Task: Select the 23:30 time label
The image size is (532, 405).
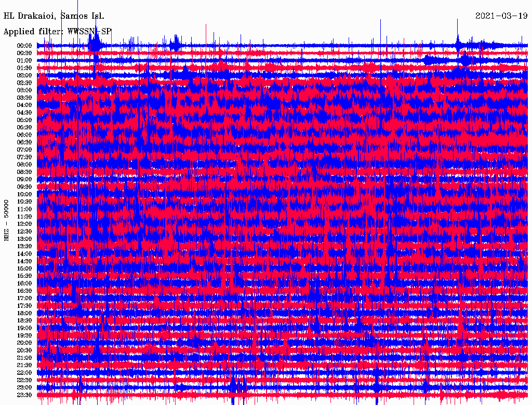Action: pos(24,395)
